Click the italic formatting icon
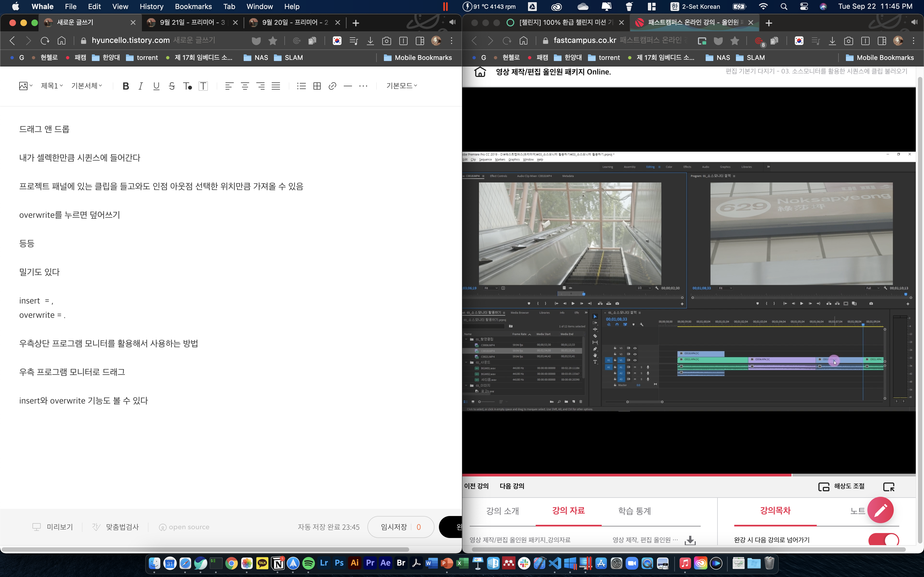 (141, 86)
